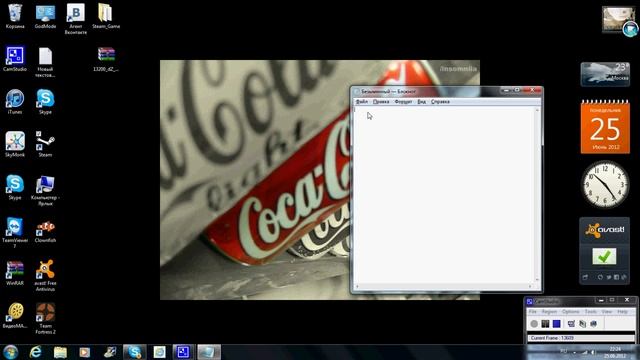Open the Windows Start menu orb

click(x=10, y=352)
